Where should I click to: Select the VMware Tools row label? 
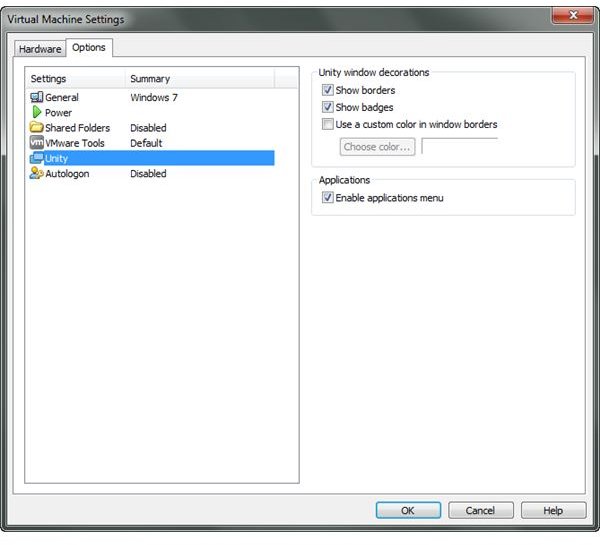click(75, 143)
